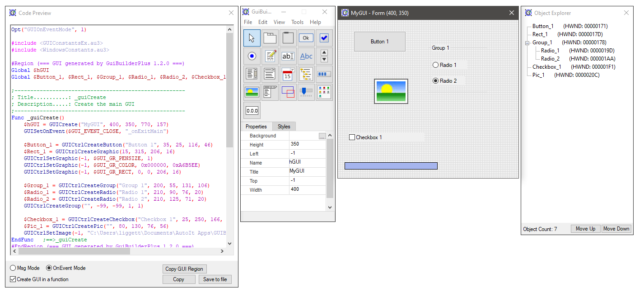Open the Edit menu in GuiBuilder
The height and width of the screenshot is (297, 644).
click(x=263, y=22)
